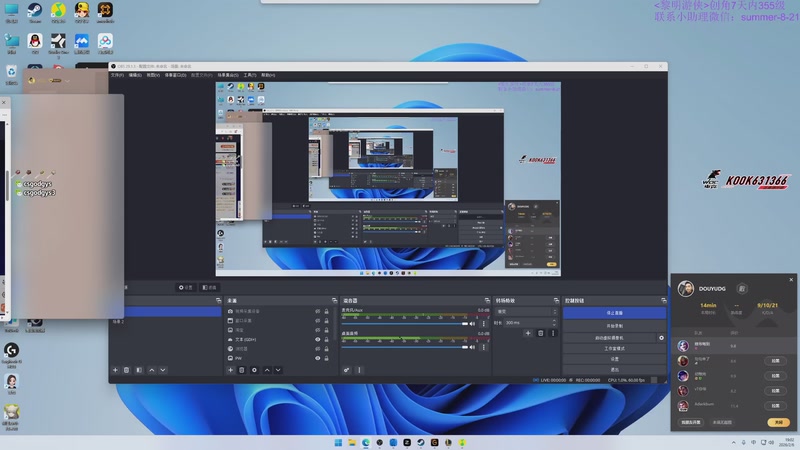This screenshot has height=450, width=800.
Task: Move scene up using scenes toolbar arrow
Action: (x=152, y=370)
